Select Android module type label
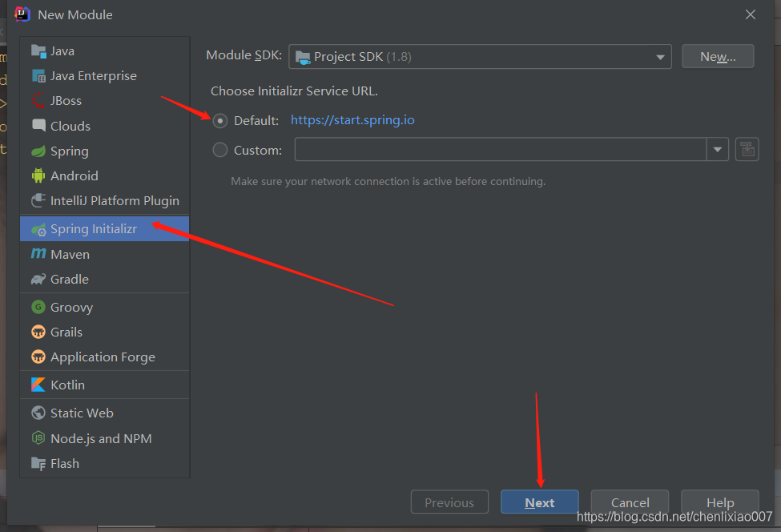The height and width of the screenshot is (532, 781). coord(74,175)
